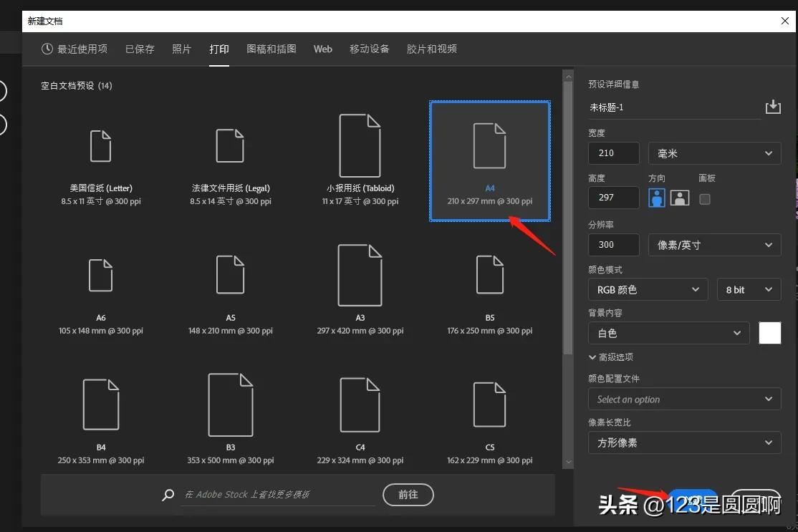Switch to the 照片 tab
The height and width of the screenshot is (532, 798).
(x=182, y=49)
